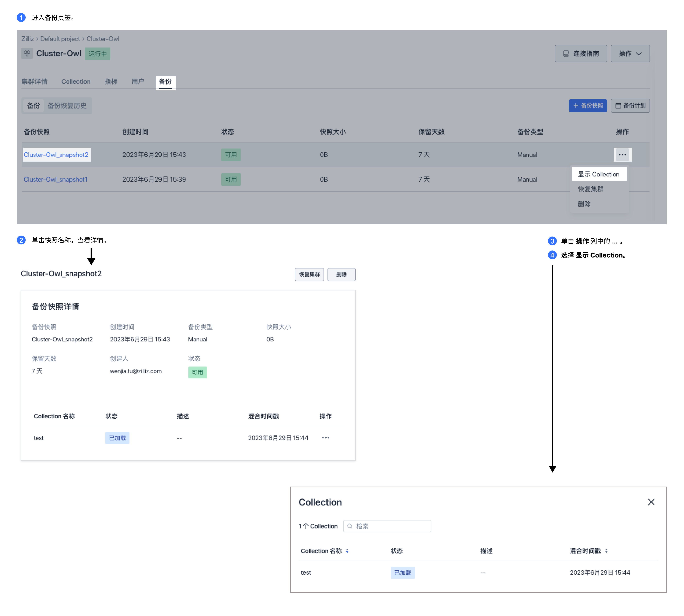The height and width of the screenshot is (616, 684).
Task: Click the 运行中 status badge
Action: [98, 54]
